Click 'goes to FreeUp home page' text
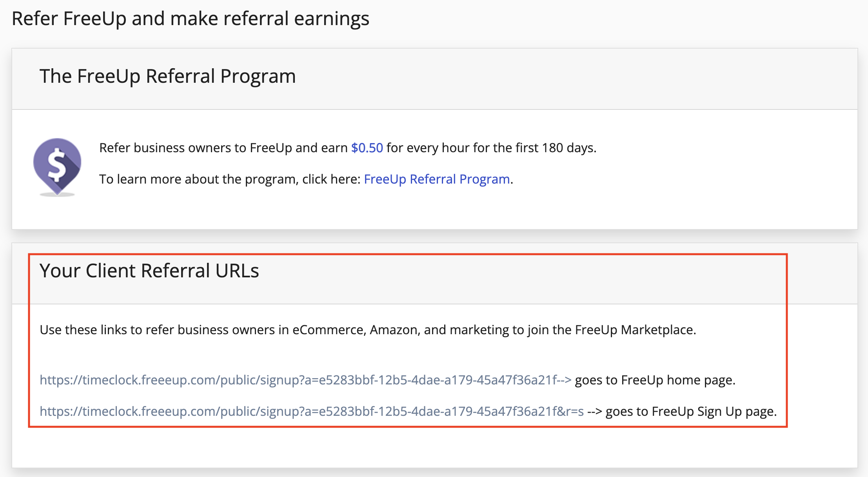868x477 pixels. (655, 380)
